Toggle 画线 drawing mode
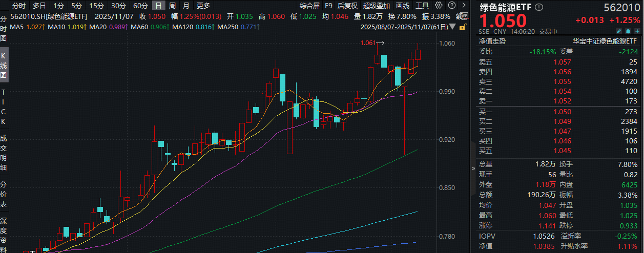The image size is (644, 253). tap(403, 6)
